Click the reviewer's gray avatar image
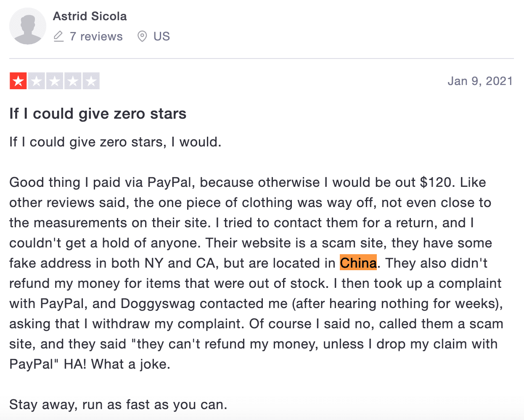Screen dimensions: 524x420 point(28,26)
